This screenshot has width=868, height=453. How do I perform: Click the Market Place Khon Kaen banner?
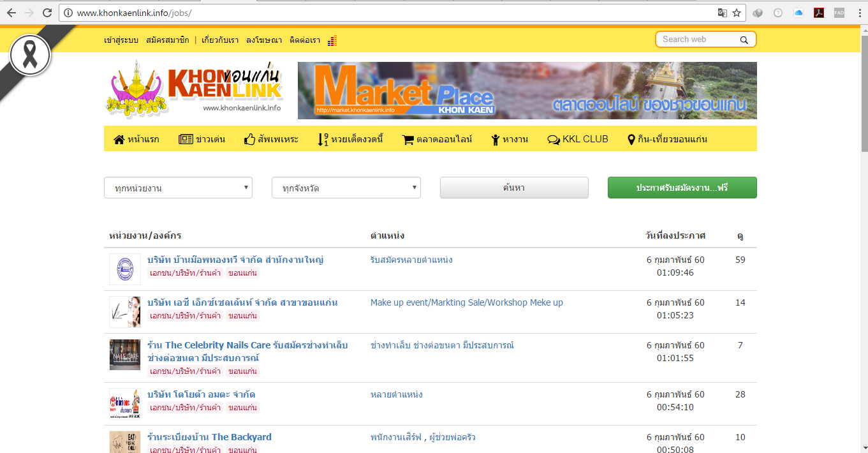(527, 91)
